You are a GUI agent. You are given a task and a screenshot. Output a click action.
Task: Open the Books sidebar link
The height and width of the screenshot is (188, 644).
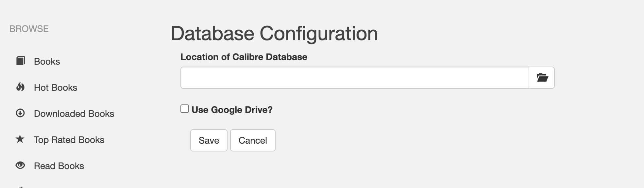(x=47, y=61)
